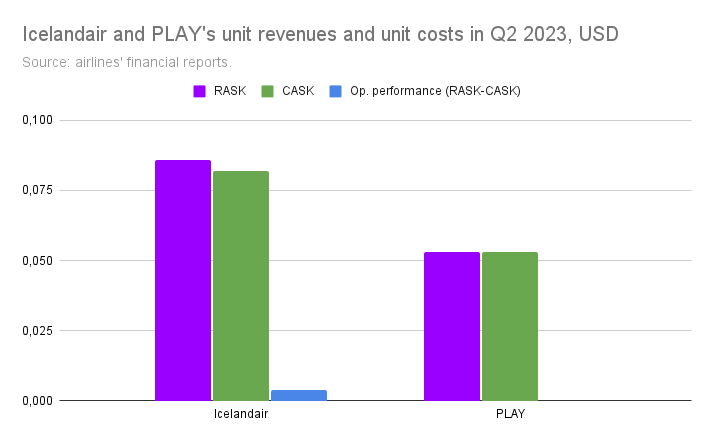This screenshot has height=443, width=714.
Task: Click Icelandair's purple RASK bar
Action: point(183,280)
